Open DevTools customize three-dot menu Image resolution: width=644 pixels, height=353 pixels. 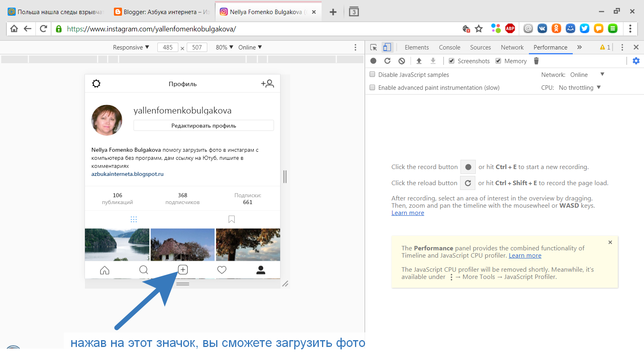622,47
